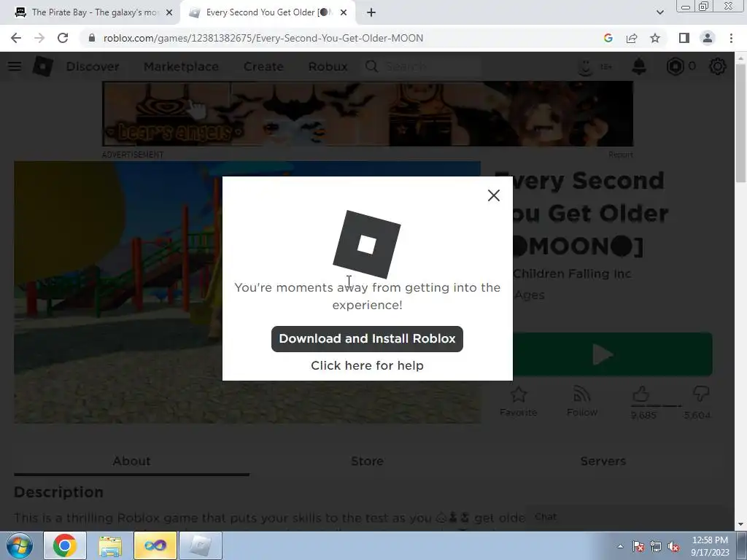
Task: Click the Chrome taskbar icon
Action: 65,545
